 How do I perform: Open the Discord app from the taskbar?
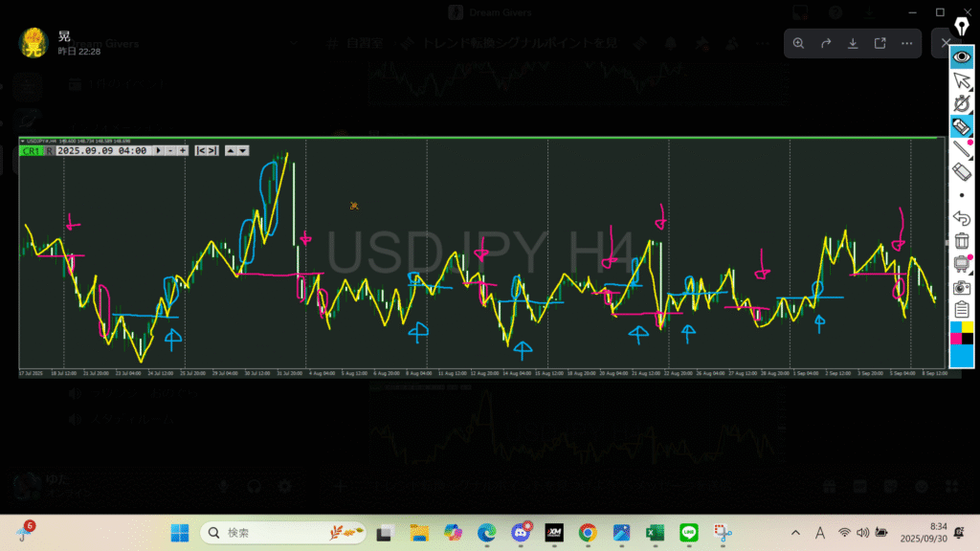click(521, 532)
